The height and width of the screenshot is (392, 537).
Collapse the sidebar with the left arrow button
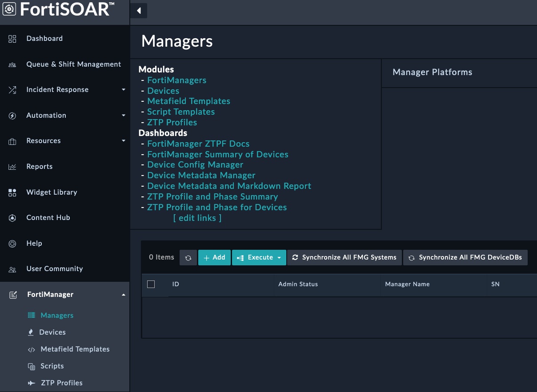click(139, 11)
